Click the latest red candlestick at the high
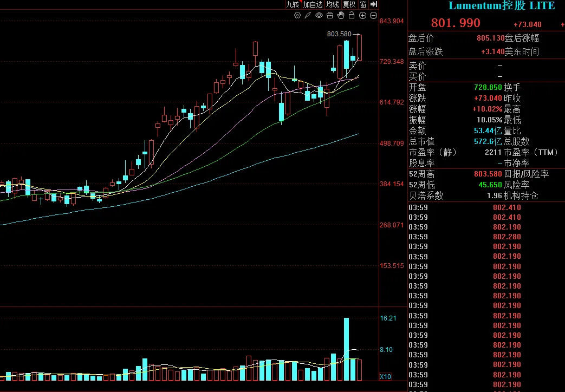565x392 pixels. [x=359, y=48]
